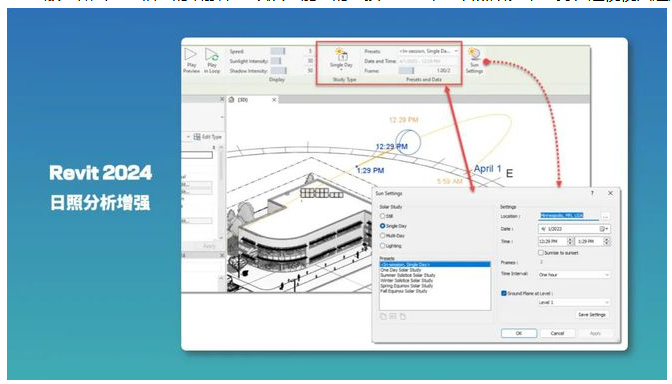Select Winter Solstice Solar Study preset
Screen dimensions: 672x384
coord(406,281)
